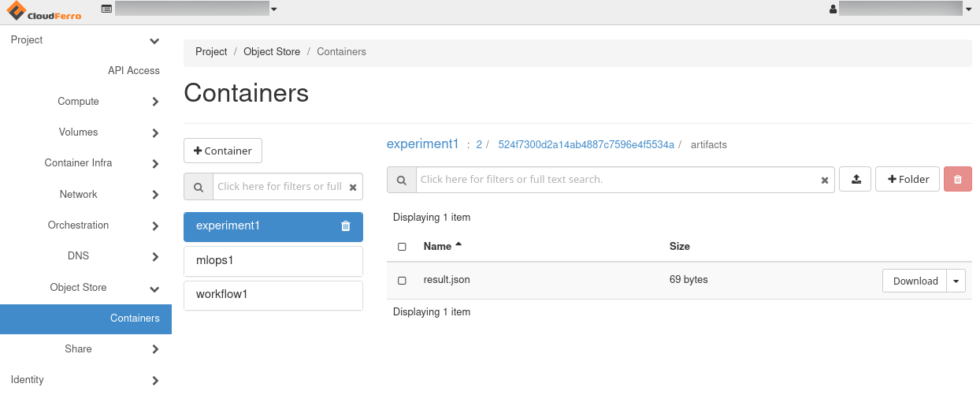Click the add Container button
The image size is (980, 406).
(x=223, y=151)
